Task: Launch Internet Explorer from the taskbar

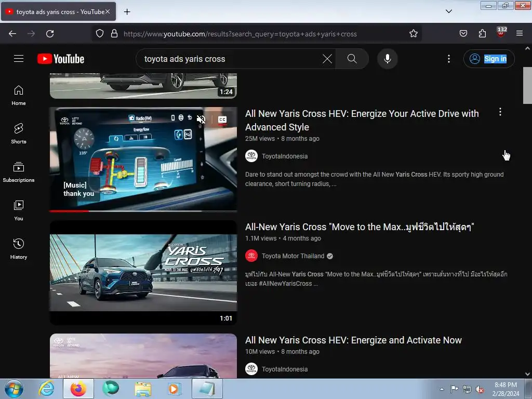Action: pyautogui.click(x=46, y=389)
